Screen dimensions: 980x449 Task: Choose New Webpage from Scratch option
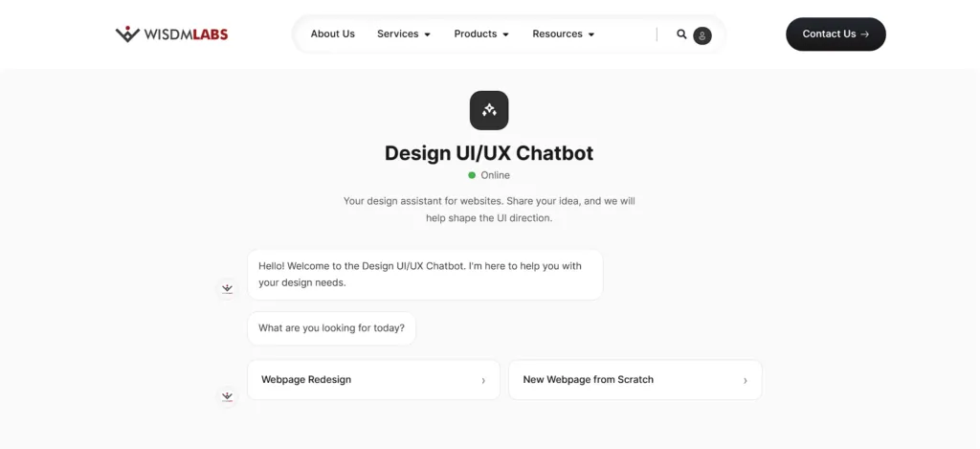pyautogui.click(x=635, y=379)
